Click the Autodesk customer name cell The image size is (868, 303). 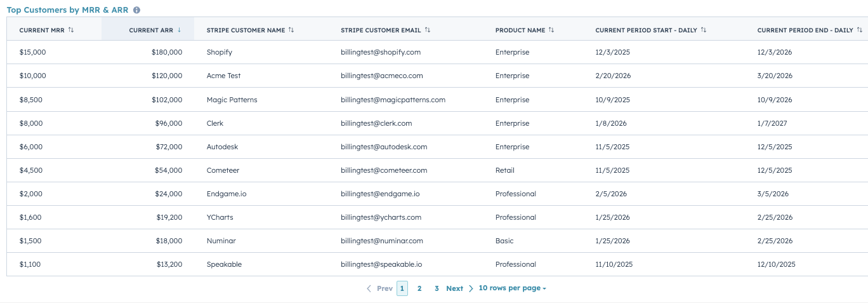[223, 147]
